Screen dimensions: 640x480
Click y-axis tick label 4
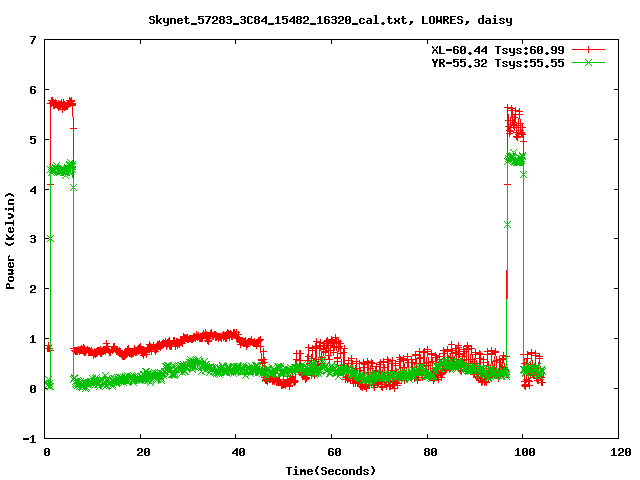click(x=33, y=190)
